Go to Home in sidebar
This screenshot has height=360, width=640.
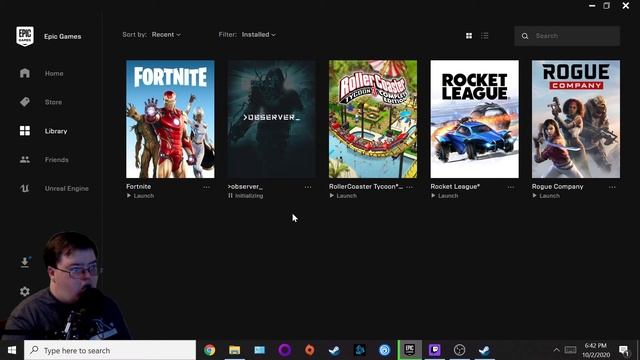(54, 73)
